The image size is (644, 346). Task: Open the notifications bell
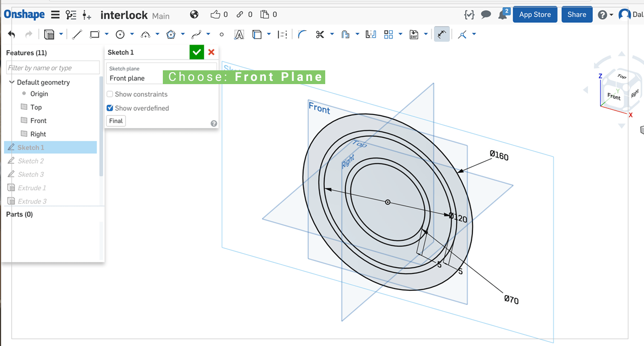click(x=502, y=15)
